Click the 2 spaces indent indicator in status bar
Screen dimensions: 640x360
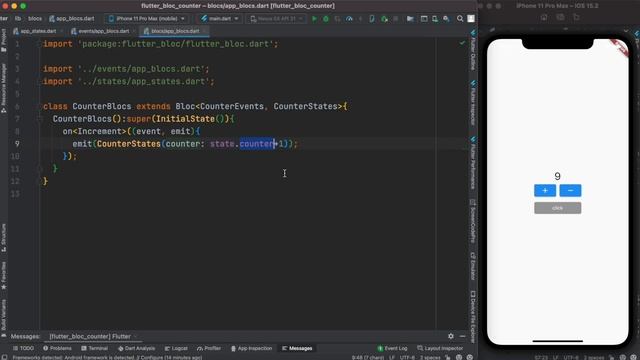430,357
